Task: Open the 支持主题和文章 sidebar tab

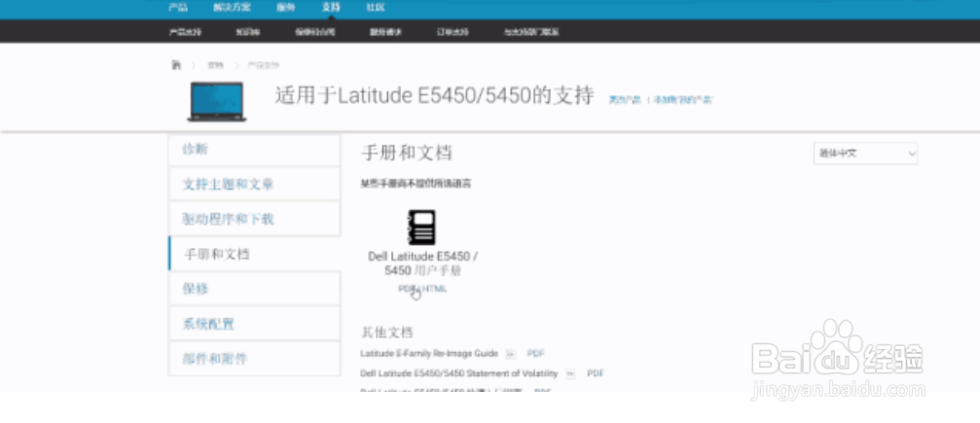Action: 254,185
